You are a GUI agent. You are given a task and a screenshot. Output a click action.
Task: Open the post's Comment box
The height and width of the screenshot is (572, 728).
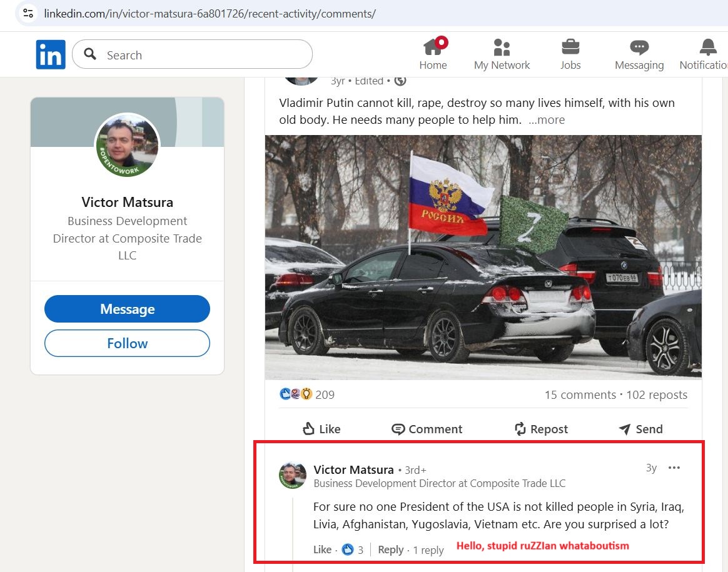(x=427, y=429)
